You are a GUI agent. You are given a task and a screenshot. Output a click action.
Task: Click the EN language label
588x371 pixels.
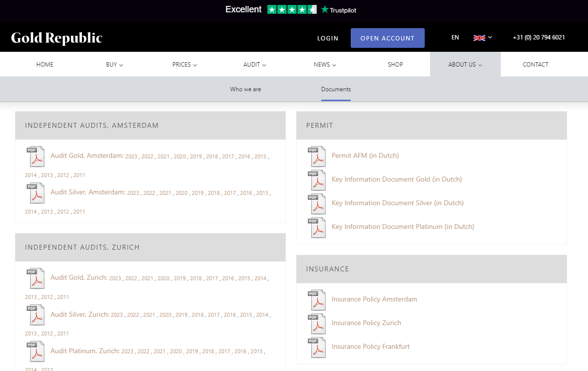(455, 37)
